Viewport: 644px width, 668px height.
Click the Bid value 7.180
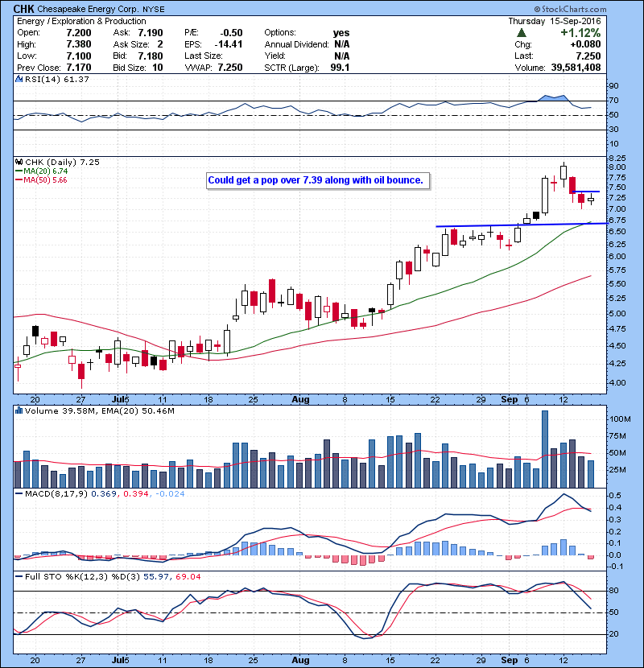pyautogui.click(x=151, y=56)
